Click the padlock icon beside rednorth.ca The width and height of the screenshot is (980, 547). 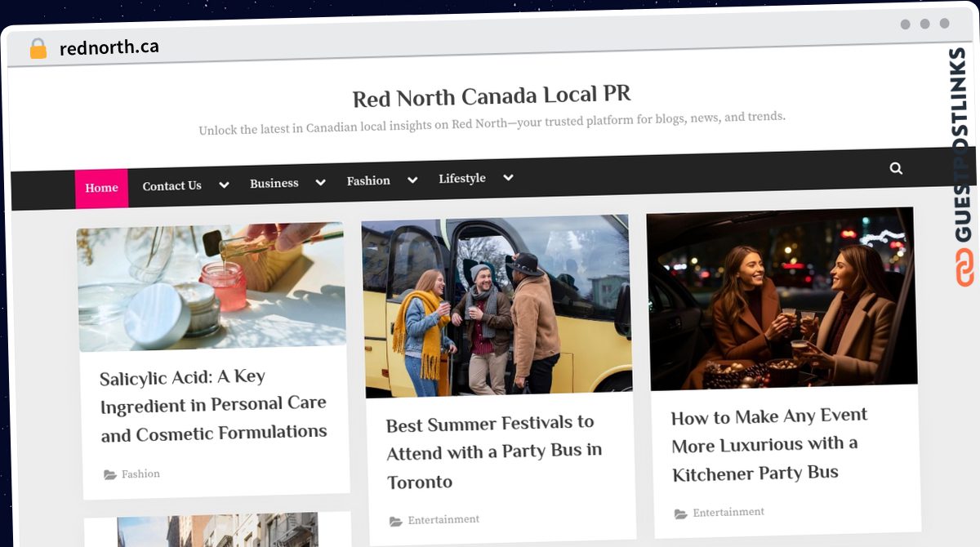pos(38,48)
